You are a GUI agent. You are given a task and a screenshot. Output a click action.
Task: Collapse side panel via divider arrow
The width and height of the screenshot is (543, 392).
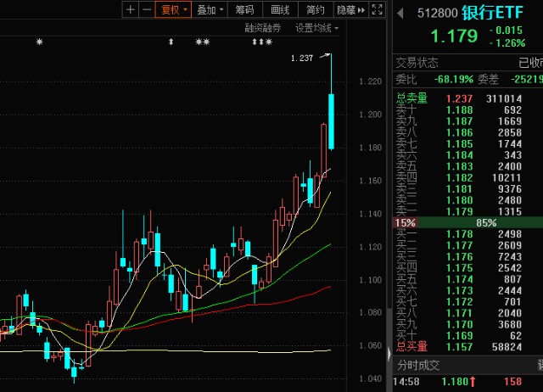(x=389, y=353)
